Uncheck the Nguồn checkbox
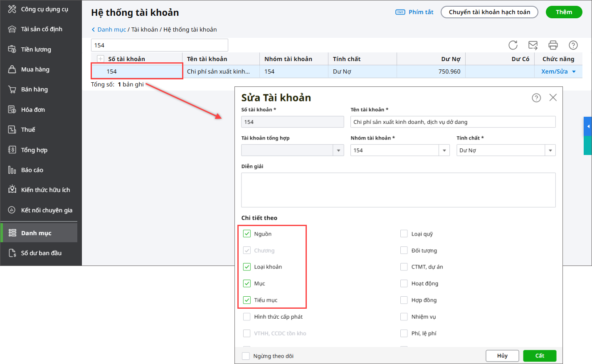The height and width of the screenshot is (364, 592). [x=247, y=234]
